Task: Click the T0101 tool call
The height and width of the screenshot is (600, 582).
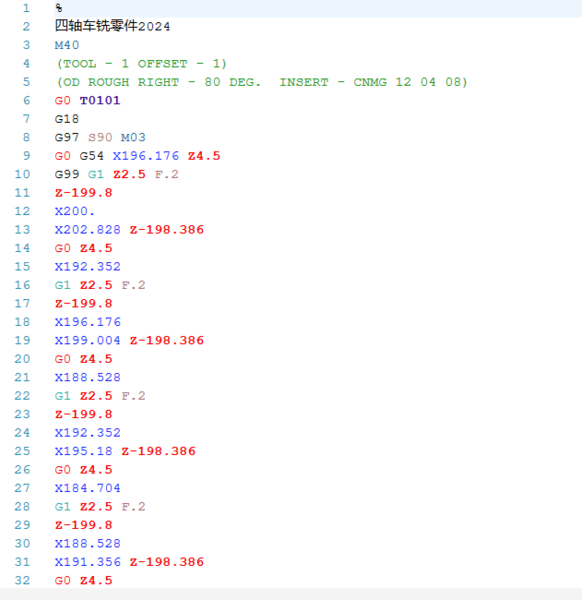Action: pos(100,101)
